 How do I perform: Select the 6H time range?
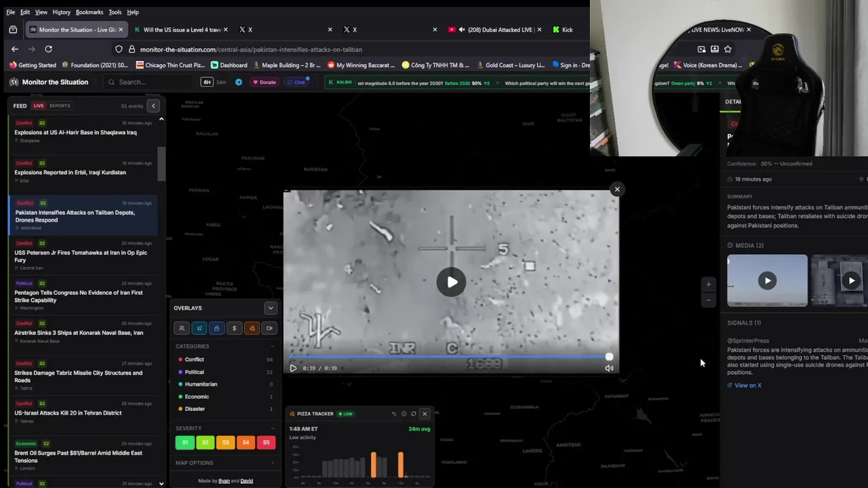pos(206,82)
